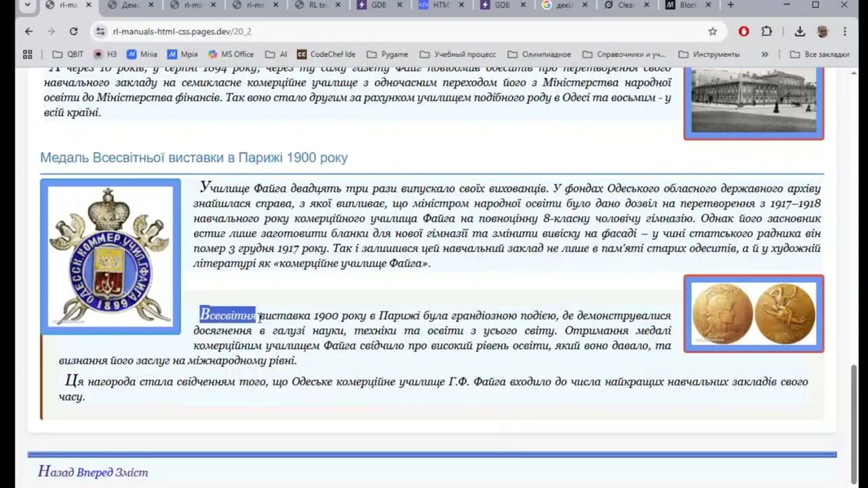Open the Справочники bookmarks folder
868x488 pixels.
pos(624,54)
